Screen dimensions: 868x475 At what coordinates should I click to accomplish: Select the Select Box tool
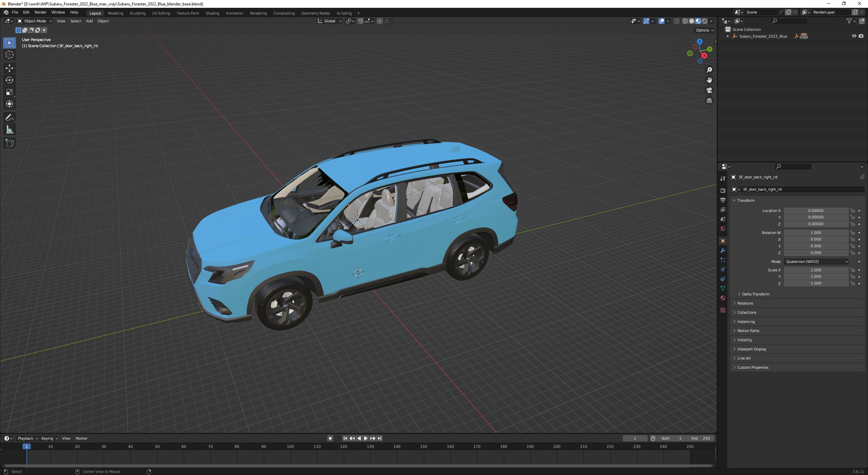(x=9, y=43)
